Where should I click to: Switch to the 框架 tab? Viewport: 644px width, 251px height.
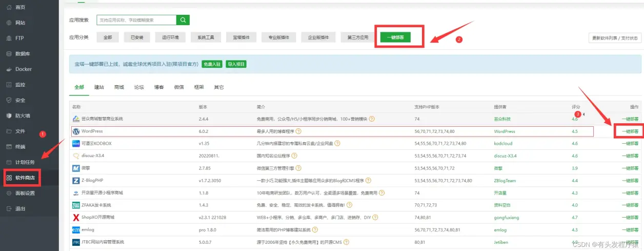click(x=199, y=87)
